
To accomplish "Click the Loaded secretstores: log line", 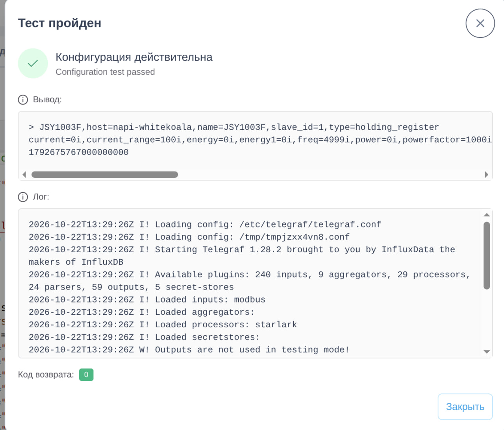I will pyautogui.click(x=144, y=338).
